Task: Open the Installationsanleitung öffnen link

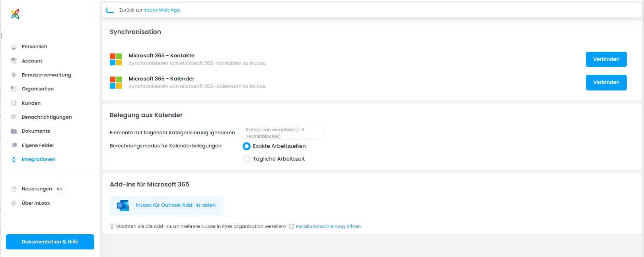Action: [328, 226]
